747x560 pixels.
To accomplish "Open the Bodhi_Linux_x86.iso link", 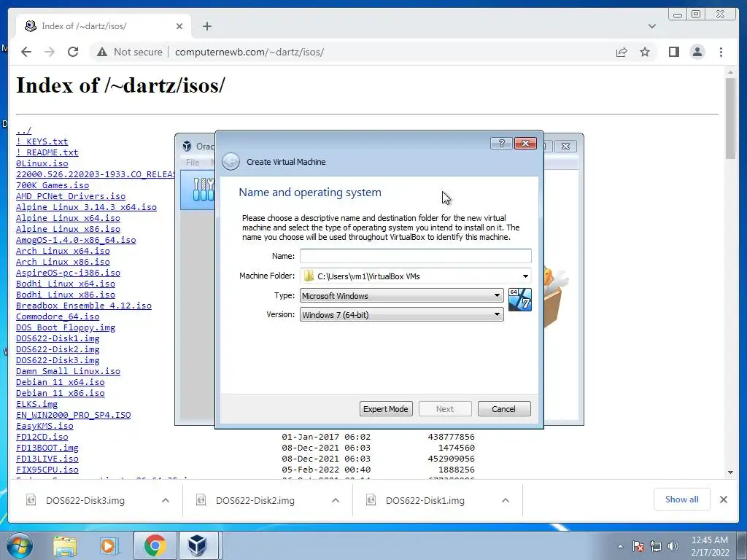I will pyautogui.click(x=65, y=295).
